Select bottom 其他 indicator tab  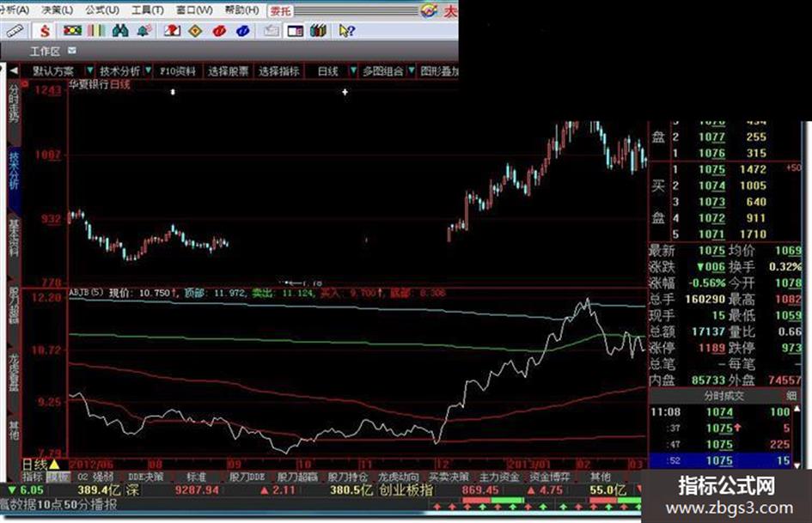point(601,477)
